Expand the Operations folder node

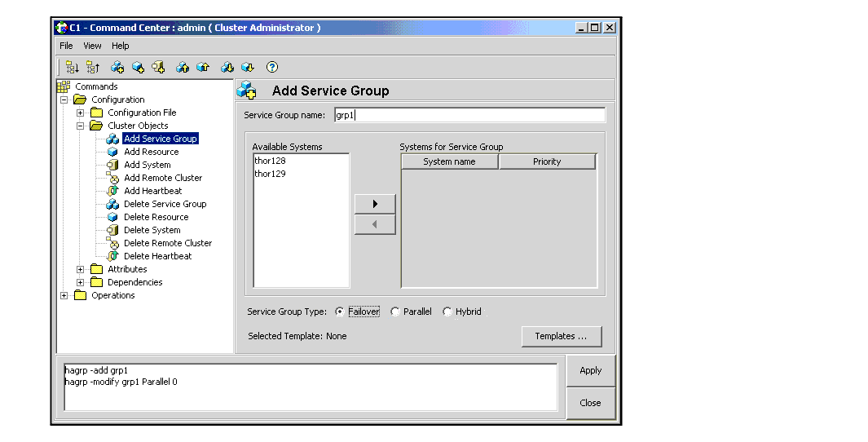point(64,295)
